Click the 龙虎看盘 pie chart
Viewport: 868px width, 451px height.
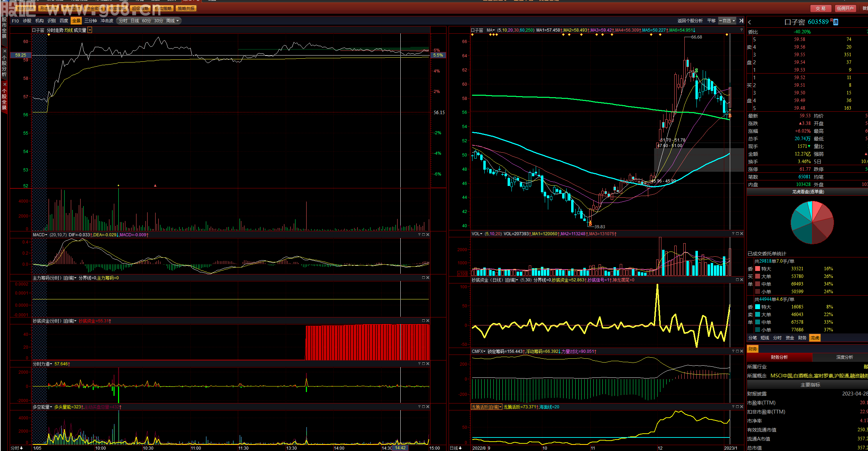click(812, 222)
